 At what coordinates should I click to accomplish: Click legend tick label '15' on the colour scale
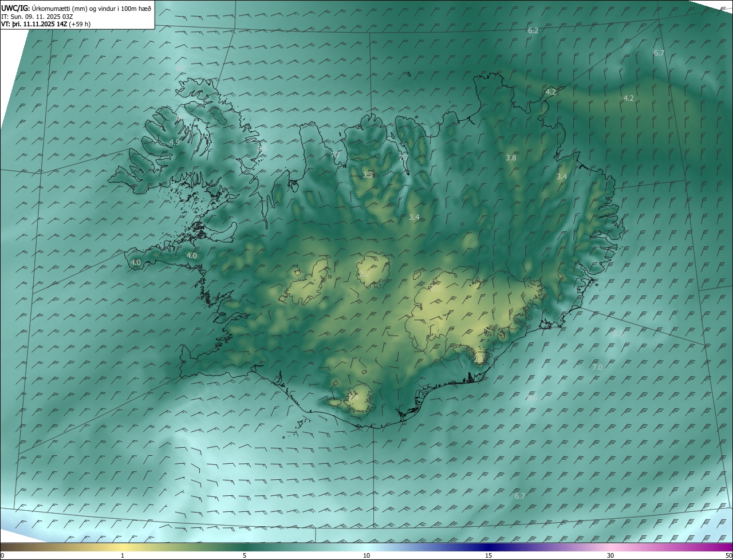[488, 555]
